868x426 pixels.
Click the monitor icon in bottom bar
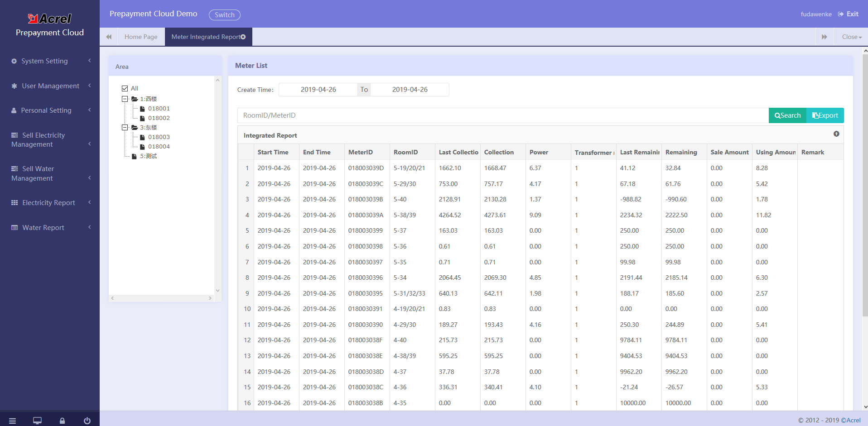click(37, 421)
